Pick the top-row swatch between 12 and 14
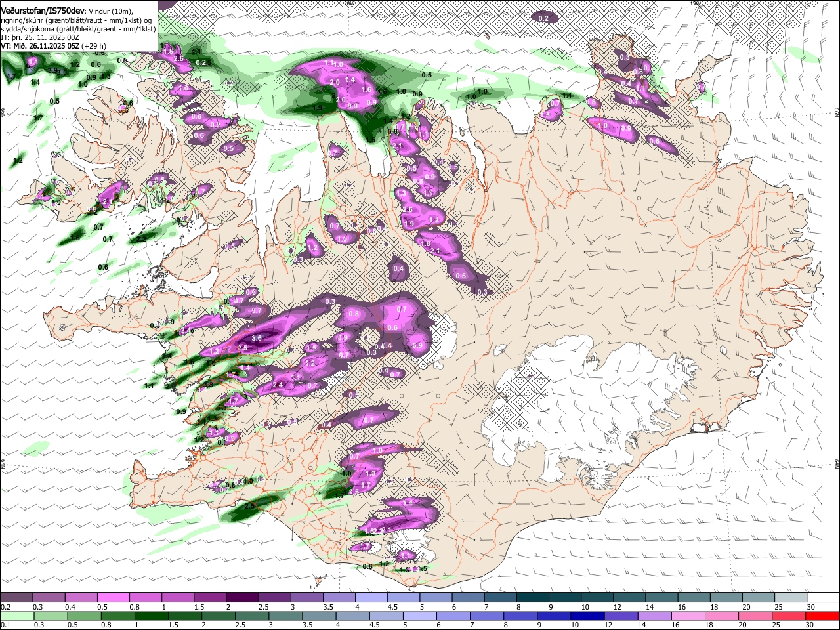This screenshot has height=630, width=840. (629, 597)
